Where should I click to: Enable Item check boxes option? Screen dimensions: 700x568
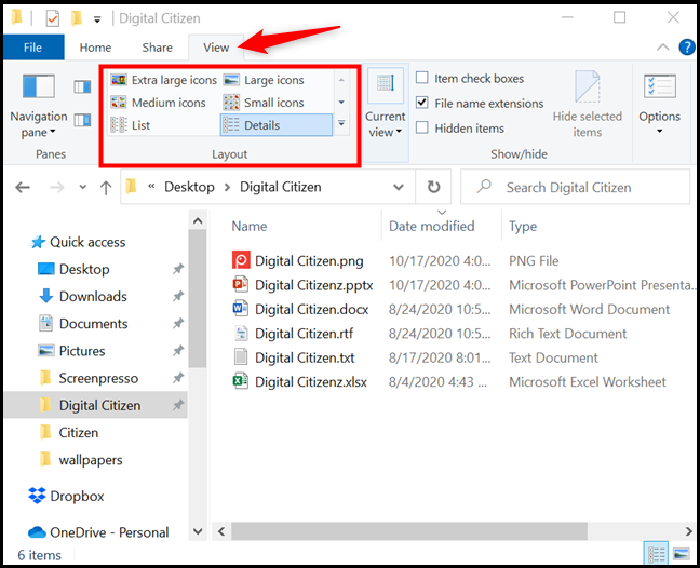coord(423,78)
